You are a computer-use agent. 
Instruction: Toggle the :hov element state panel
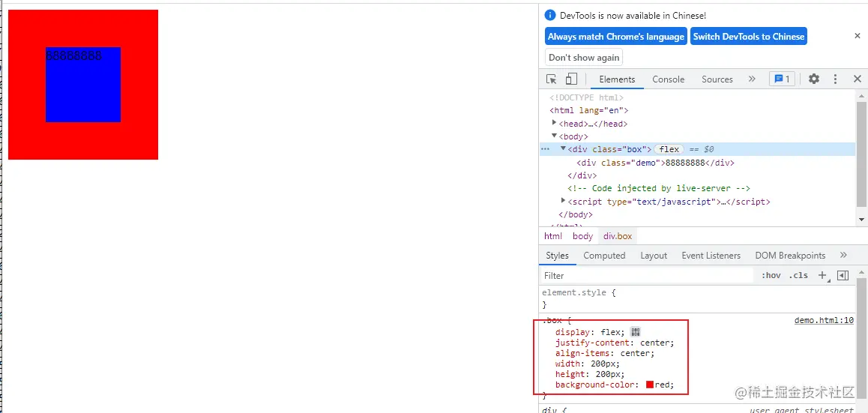point(771,275)
